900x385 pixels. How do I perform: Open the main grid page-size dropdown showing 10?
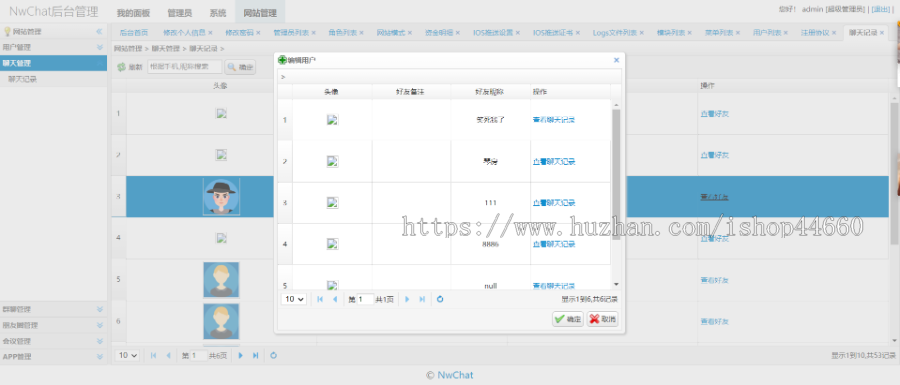tap(127, 355)
